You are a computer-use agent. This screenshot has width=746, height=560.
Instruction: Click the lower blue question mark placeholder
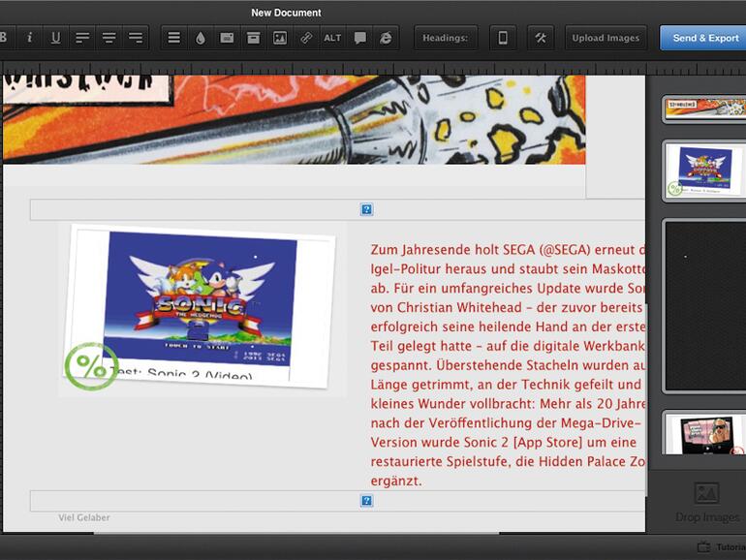[366, 501]
